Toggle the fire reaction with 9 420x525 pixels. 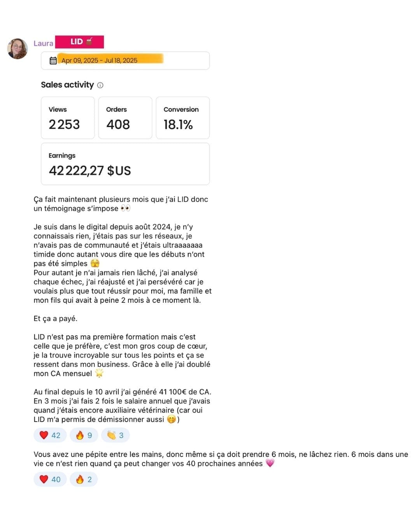pyautogui.click(x=84, y=435)
